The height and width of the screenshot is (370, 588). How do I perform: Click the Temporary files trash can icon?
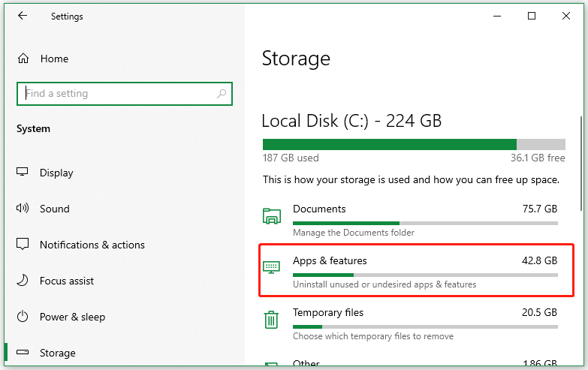pyautogui.click(x=271, y=320)
